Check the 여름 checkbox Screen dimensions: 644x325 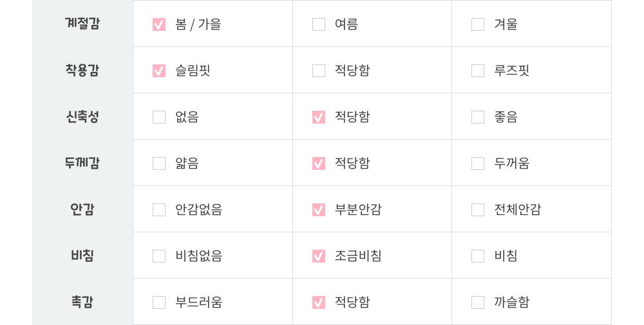(x=319, y=24)
